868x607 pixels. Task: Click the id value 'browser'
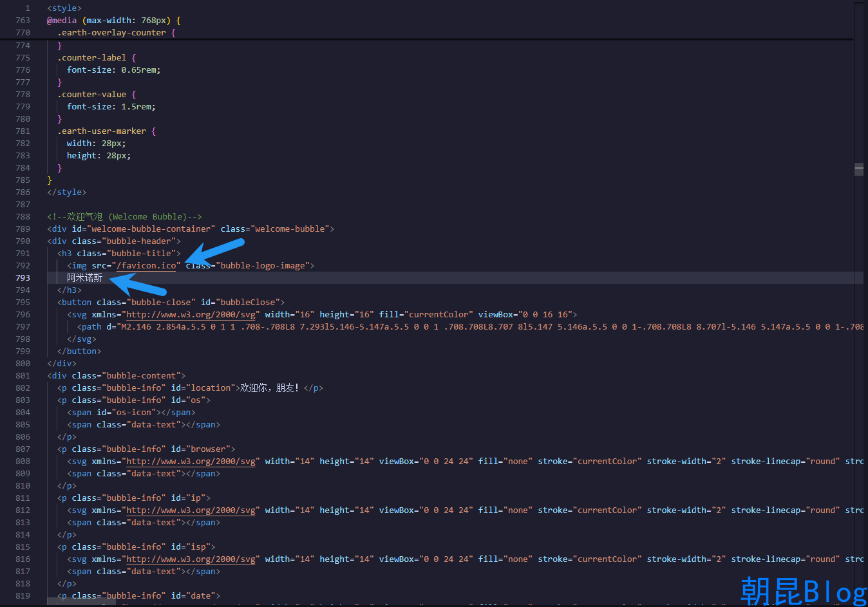pyautogui.click(x=208, y=449)
